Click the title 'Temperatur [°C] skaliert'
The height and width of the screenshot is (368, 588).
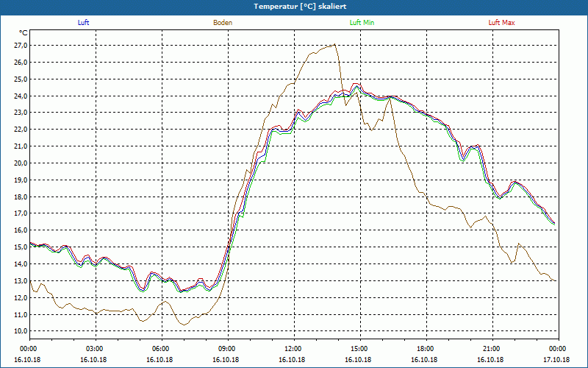point(300,7)
